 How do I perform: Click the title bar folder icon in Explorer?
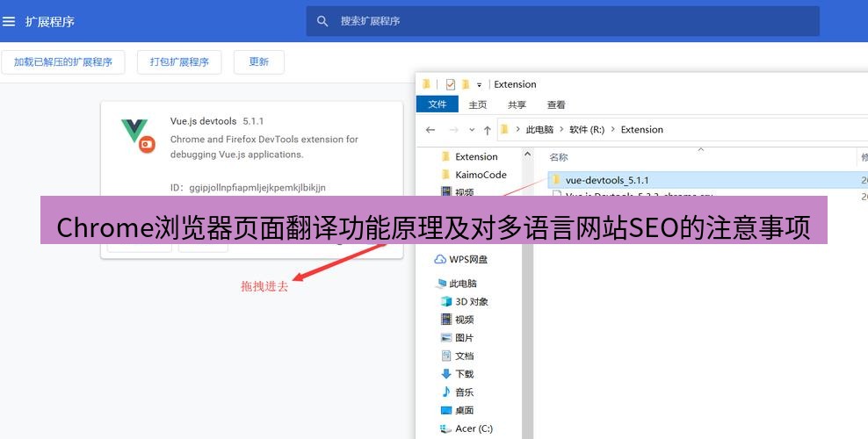[x=426, y=84]
